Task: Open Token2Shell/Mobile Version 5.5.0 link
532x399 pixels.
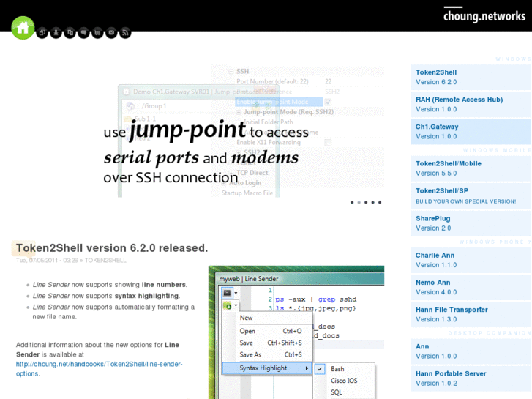Action: point(471,168)
